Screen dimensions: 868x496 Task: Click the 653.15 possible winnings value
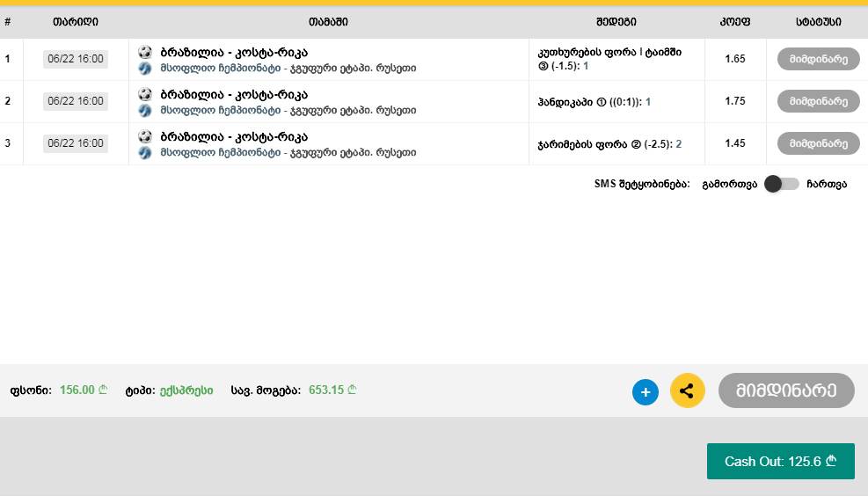tap(332, 390)
